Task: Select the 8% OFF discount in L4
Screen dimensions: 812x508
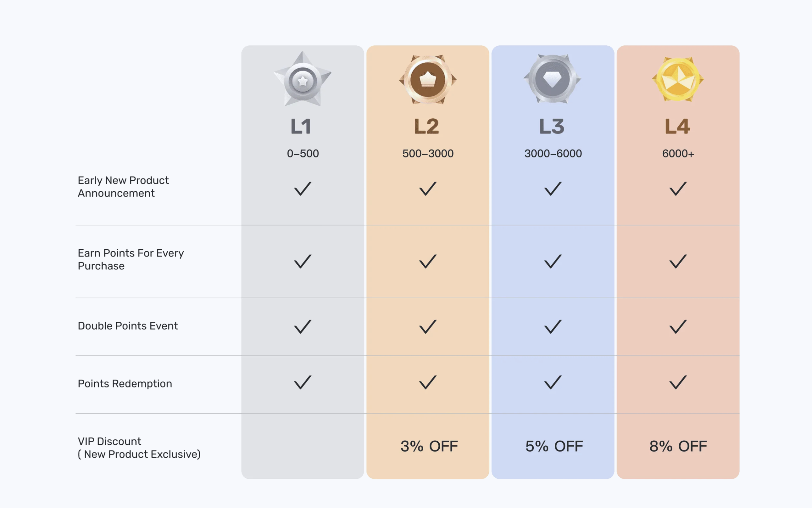Action: point(678,446)
